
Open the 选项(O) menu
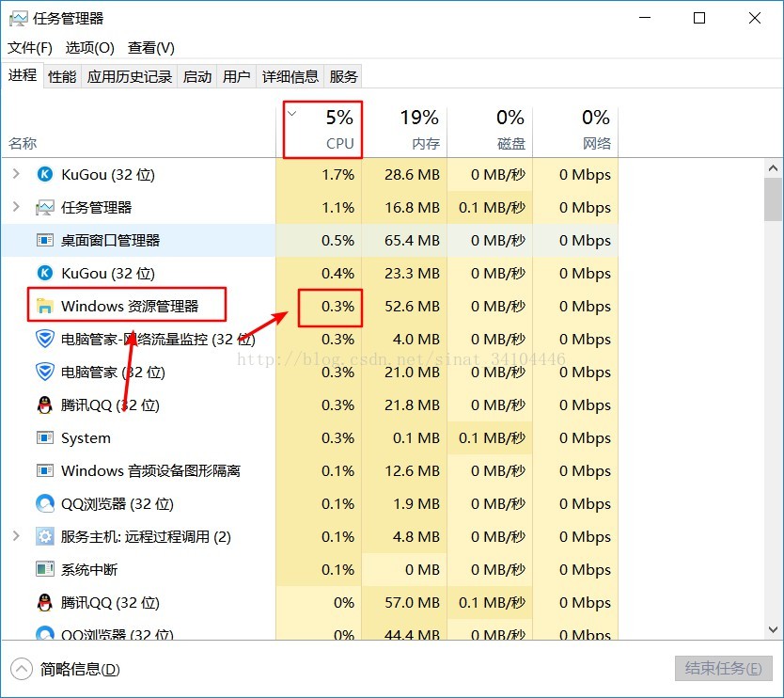(90, 48)
